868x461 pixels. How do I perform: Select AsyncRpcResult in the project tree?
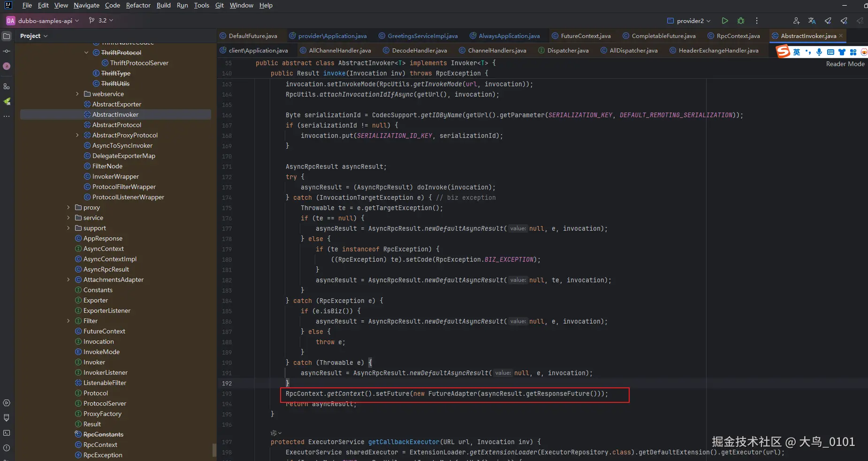click(x=106, y=269)
